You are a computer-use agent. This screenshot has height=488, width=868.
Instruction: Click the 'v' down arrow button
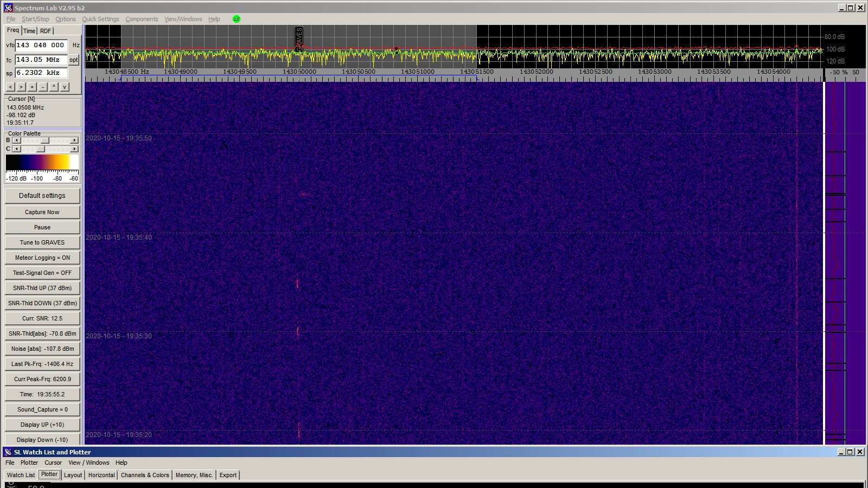coord(65,87)
